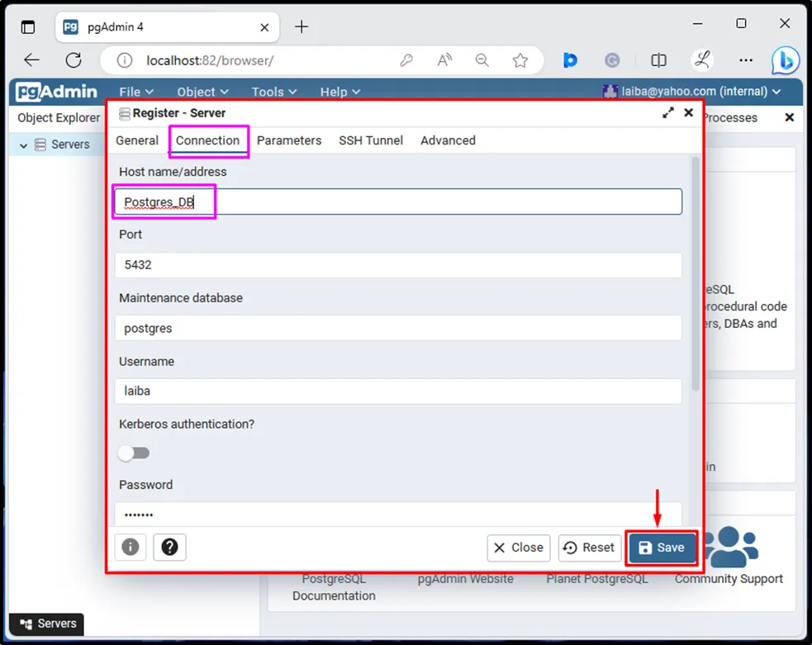Image resolution: width=812 pixels, height=645 pixels.
Task: Click the Bing Copilot icon
Action: (x=785, y=60)
